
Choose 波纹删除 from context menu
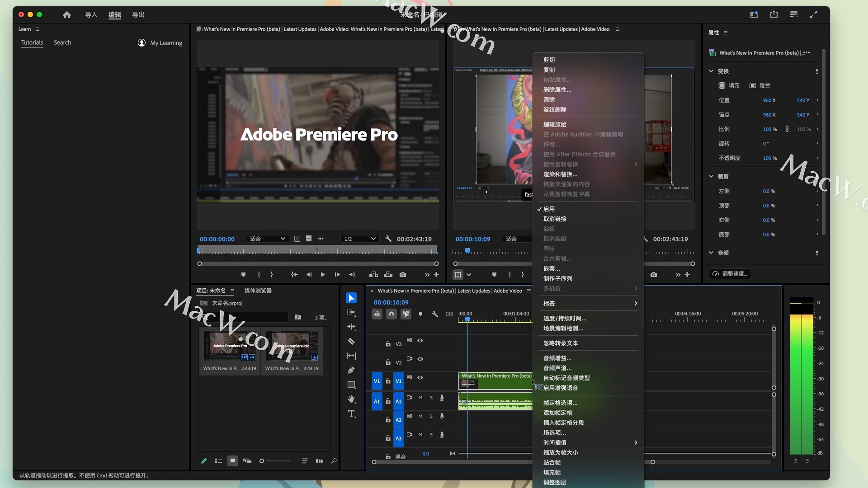click(588, 109)
